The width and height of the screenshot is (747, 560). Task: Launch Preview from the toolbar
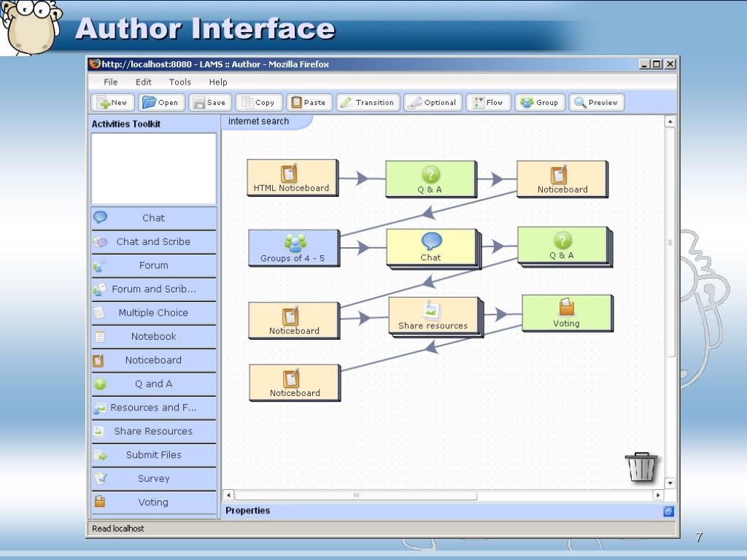597,102
